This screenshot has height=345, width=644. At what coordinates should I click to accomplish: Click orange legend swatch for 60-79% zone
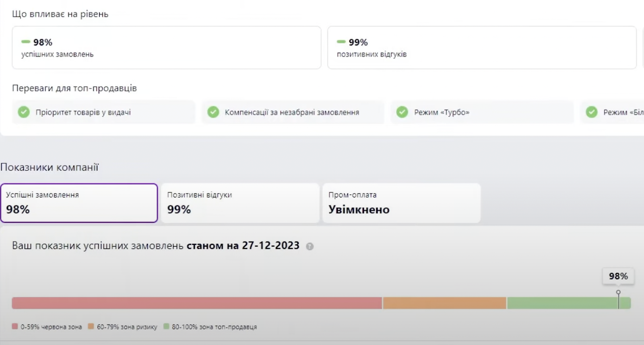coord(91,326)
